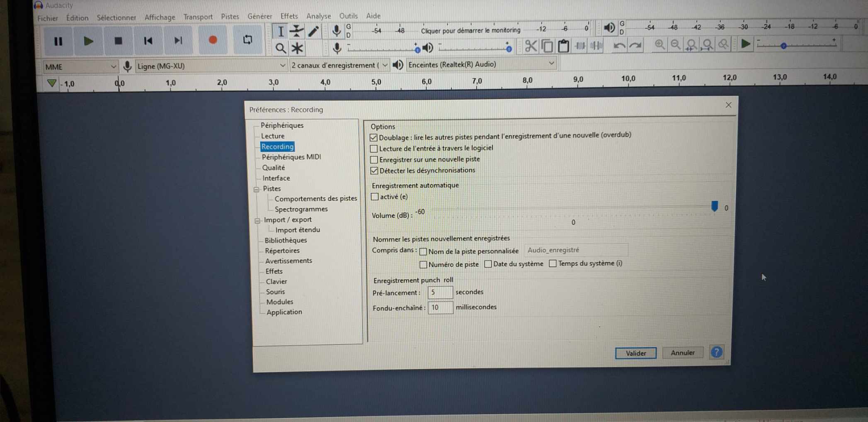Screen dimensions: 868x422
Task: Click the Play-at-speed green arrow
Action: click(x=745, y=44)
